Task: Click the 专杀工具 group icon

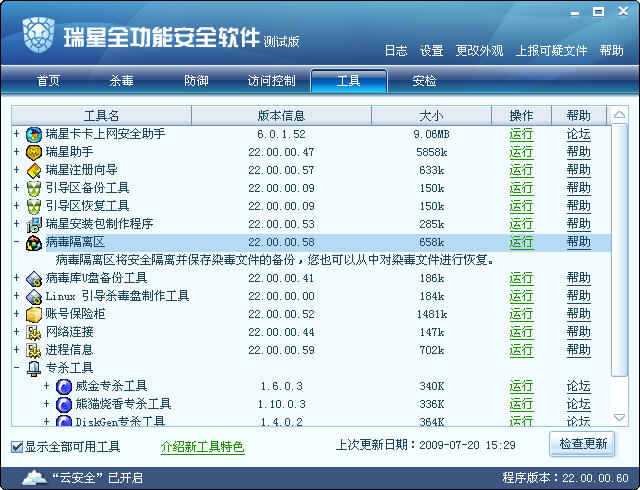Action: [x=34, y=368]
